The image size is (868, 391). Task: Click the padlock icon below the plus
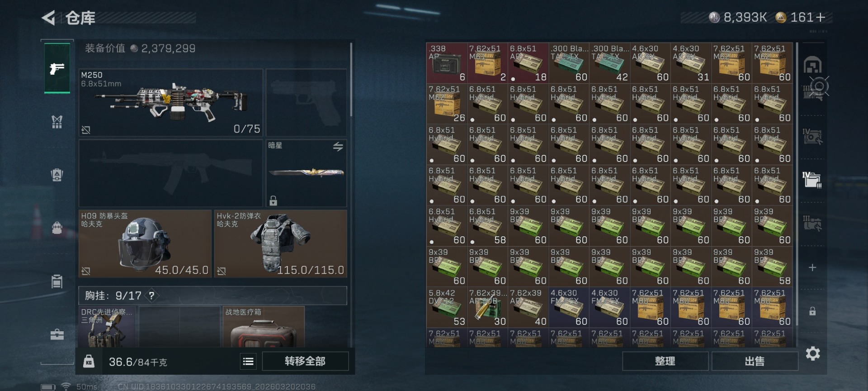tap(812, 311)
